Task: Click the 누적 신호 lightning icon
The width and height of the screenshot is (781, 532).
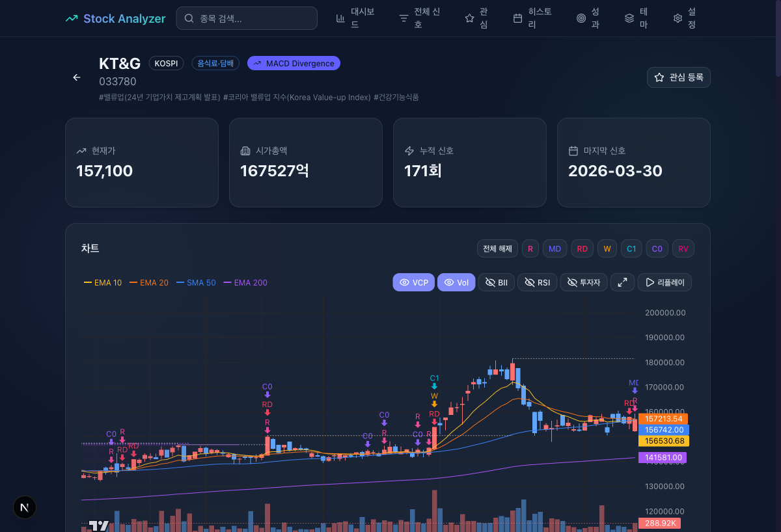Action: click(x=409, y=151)
